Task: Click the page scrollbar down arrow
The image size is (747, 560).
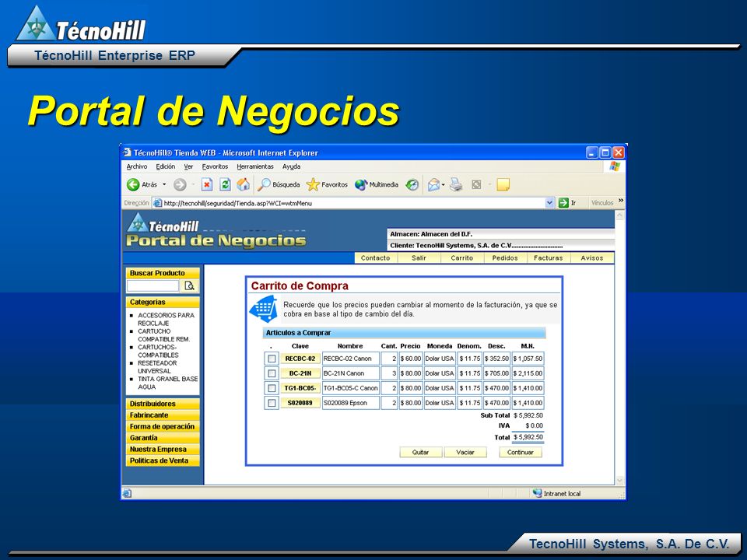Action: pyautogui.click(x=620, y=480)
